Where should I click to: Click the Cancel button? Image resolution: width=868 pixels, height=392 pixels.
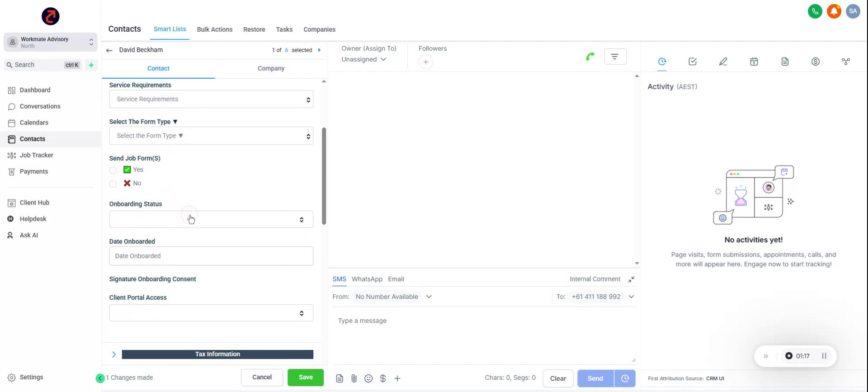tap(262, 378)
